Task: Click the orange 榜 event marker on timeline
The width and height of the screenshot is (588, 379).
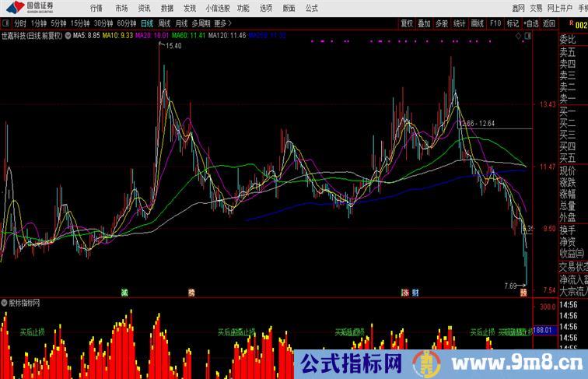Action: [x=191, y=293]
